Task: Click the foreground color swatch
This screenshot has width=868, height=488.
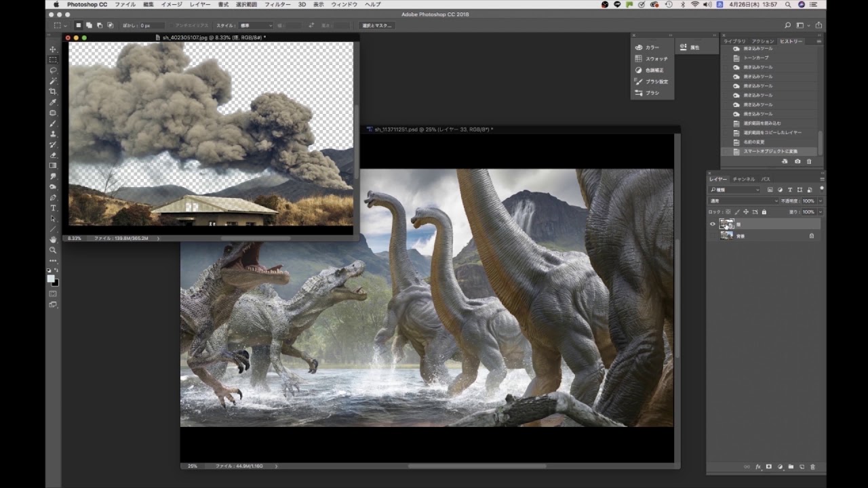Action: pos(51,278)
